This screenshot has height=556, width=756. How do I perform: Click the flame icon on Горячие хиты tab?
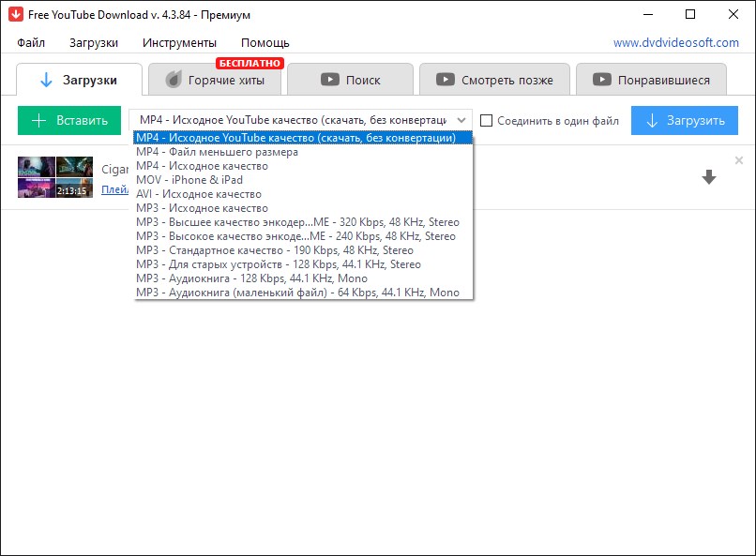[174, 80]
